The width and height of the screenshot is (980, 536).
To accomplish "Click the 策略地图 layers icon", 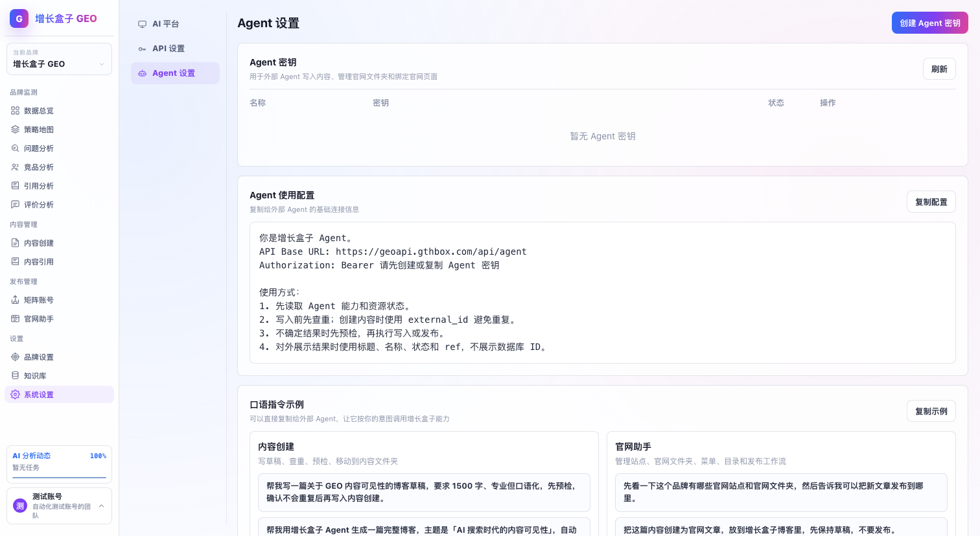I will pyautogui.click(x=15, y=130).
